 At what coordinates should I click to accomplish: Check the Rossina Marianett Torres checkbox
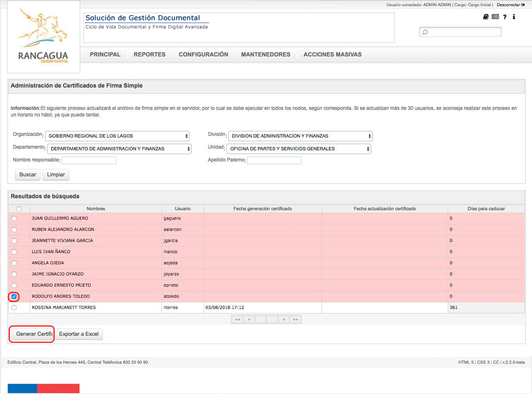14,308
